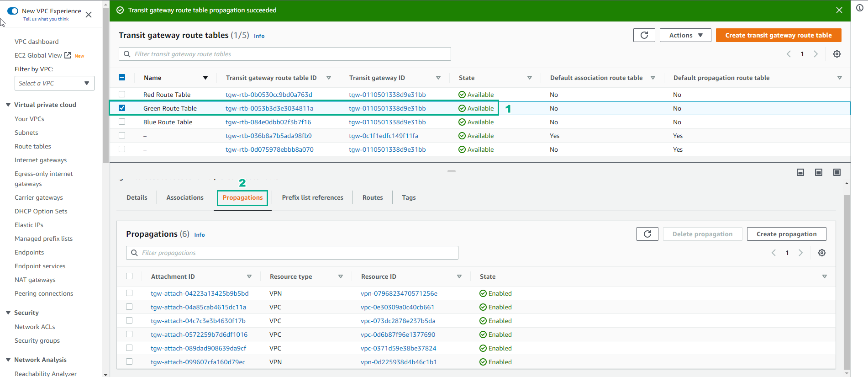Sort by Default propagation route table arrow
Viewport: 868px width, 377px height.
[839, 78]
